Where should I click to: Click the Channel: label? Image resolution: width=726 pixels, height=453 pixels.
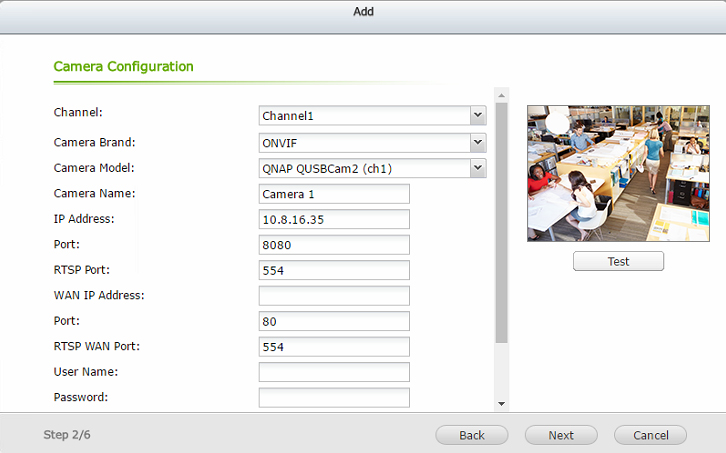tap(78, 112)
